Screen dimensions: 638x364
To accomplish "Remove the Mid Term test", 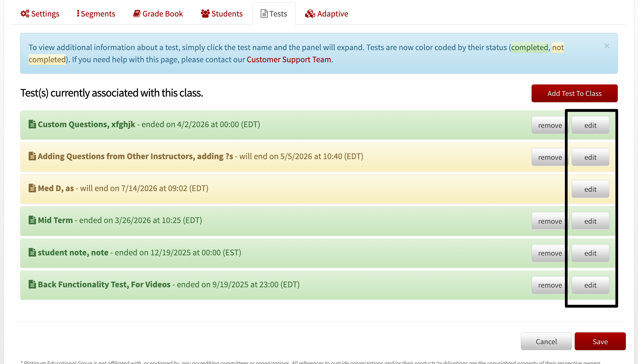I will coord(550,221).
